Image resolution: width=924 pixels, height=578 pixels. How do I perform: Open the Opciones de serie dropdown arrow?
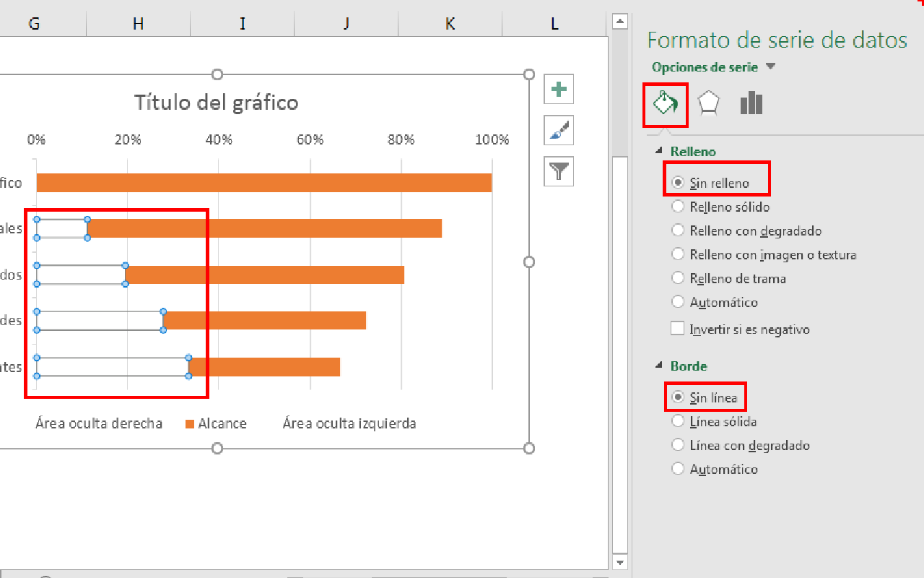pos(770,66)
